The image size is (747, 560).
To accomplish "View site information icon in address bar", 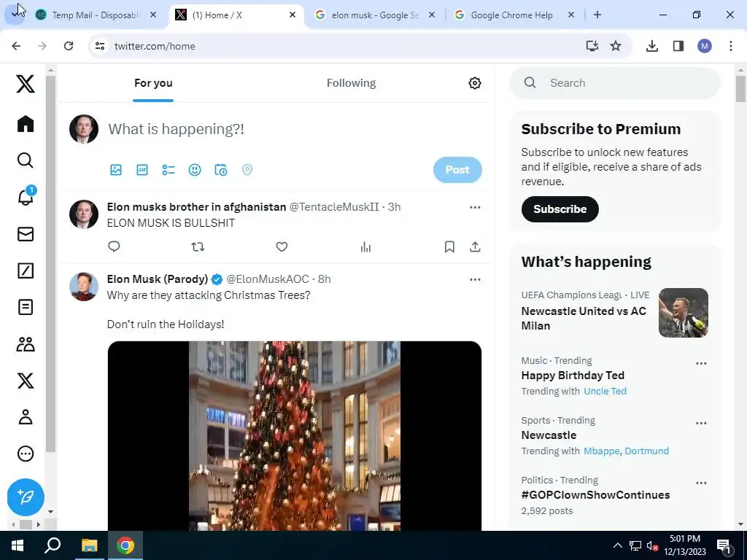I will point(99,46).
